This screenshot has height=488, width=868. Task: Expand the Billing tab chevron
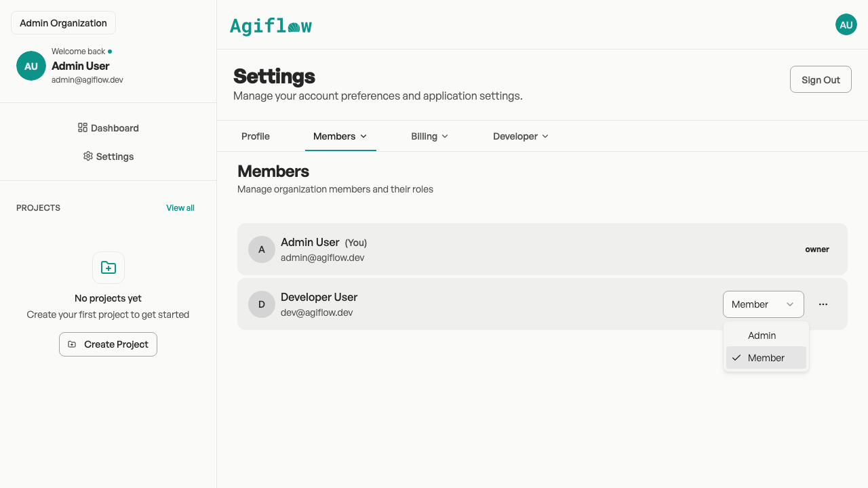(x=445, y=136)
